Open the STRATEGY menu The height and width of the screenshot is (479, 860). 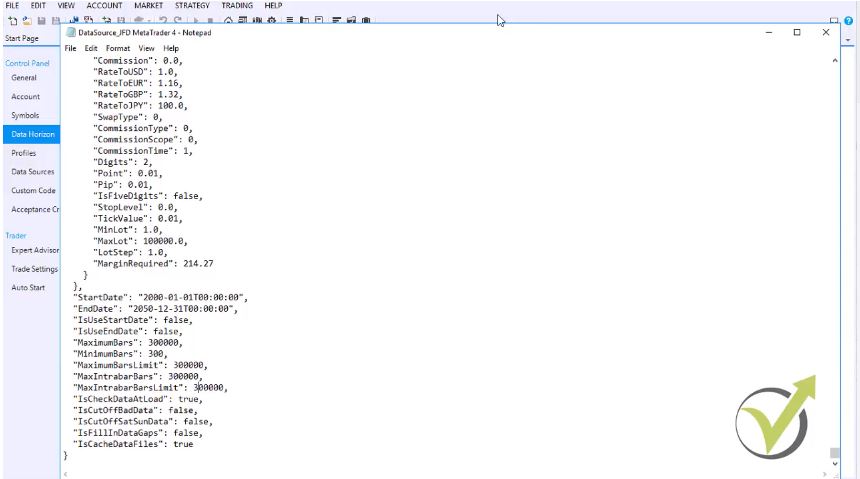(190, 5)
